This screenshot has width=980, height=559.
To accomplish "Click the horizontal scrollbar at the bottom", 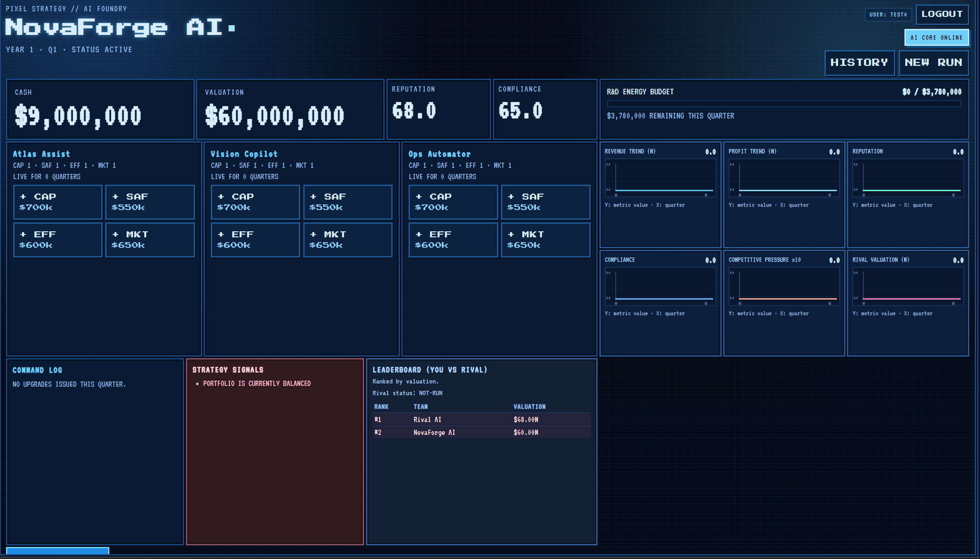I will coord(57,551).
